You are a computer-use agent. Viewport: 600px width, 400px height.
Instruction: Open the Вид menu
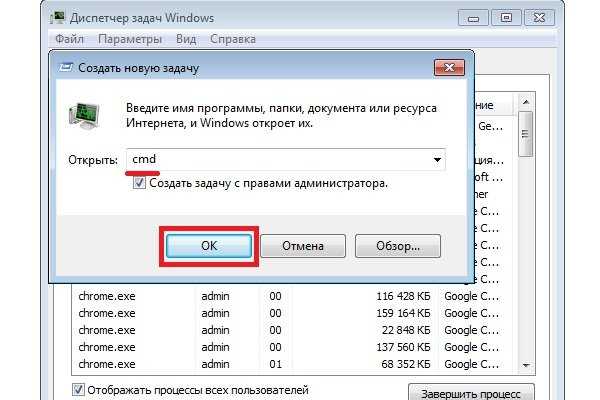[186, 39]
